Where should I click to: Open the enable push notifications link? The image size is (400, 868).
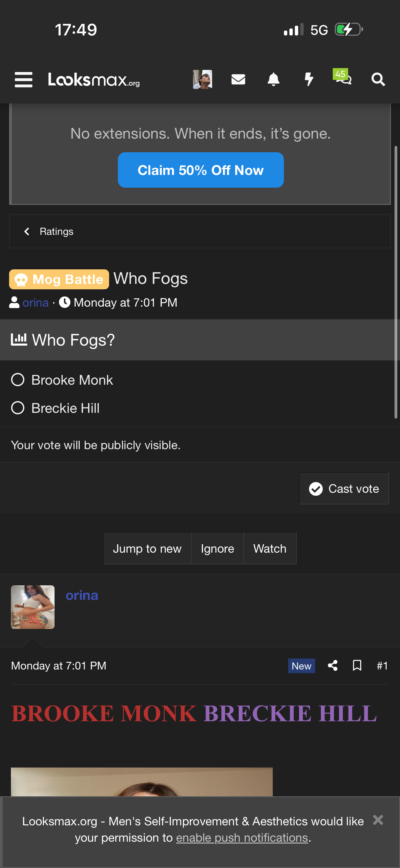click(242, 838)
